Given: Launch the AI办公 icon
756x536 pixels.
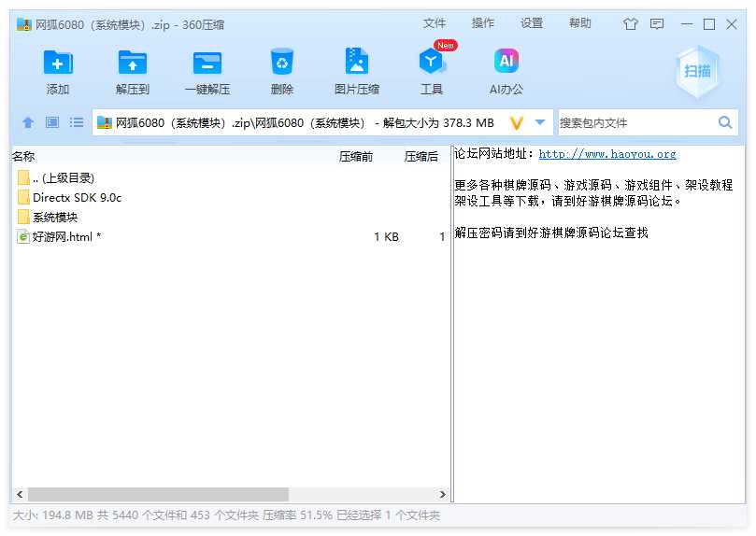Looking at the screenshot, I should 506,61.
